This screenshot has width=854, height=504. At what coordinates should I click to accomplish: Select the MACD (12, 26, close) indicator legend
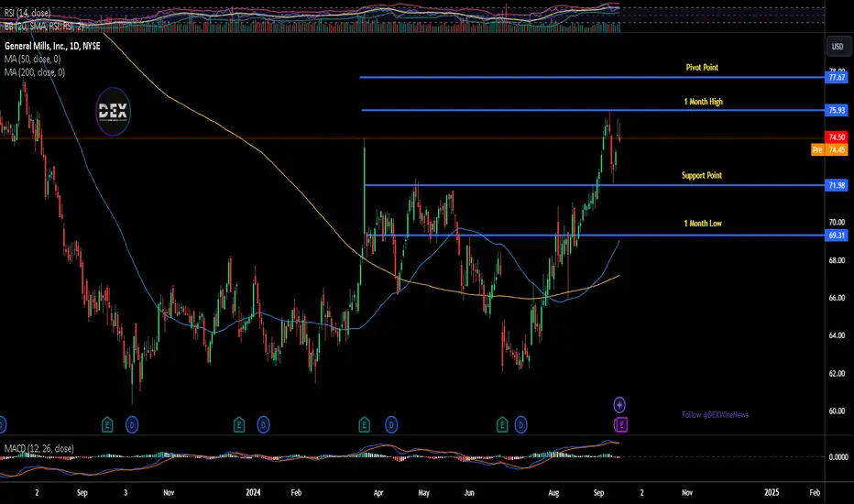pos(39,448)
